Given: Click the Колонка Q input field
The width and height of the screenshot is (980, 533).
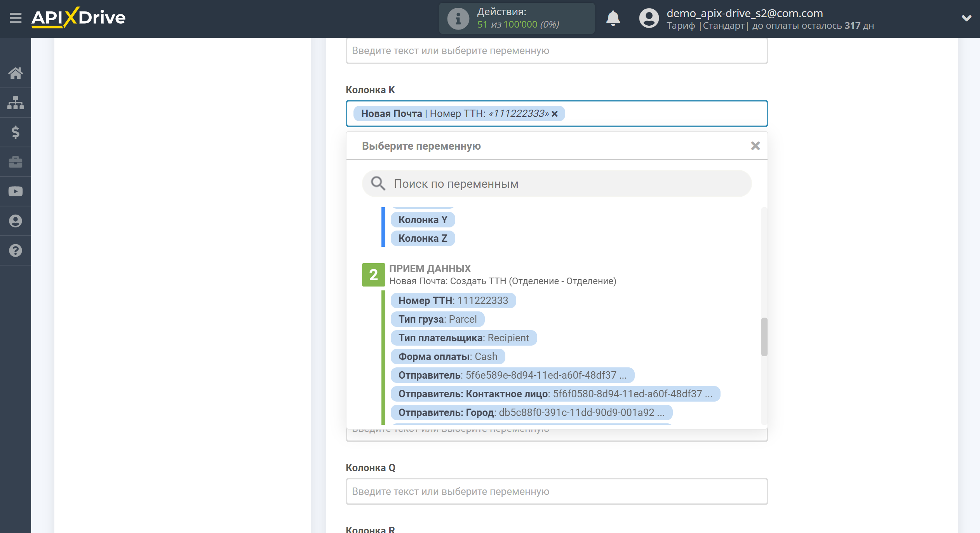Looking at the screenshot, I should pyautogui.click(x=557, y=491).
